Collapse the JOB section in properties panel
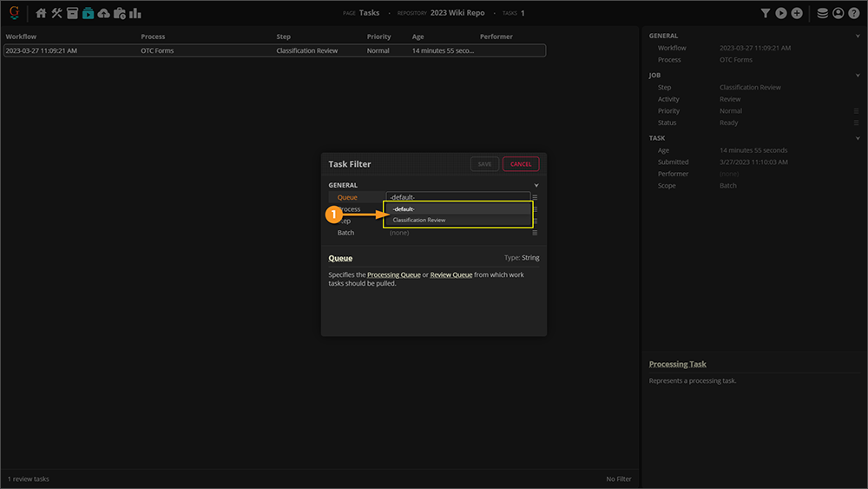 click(858, 76)
